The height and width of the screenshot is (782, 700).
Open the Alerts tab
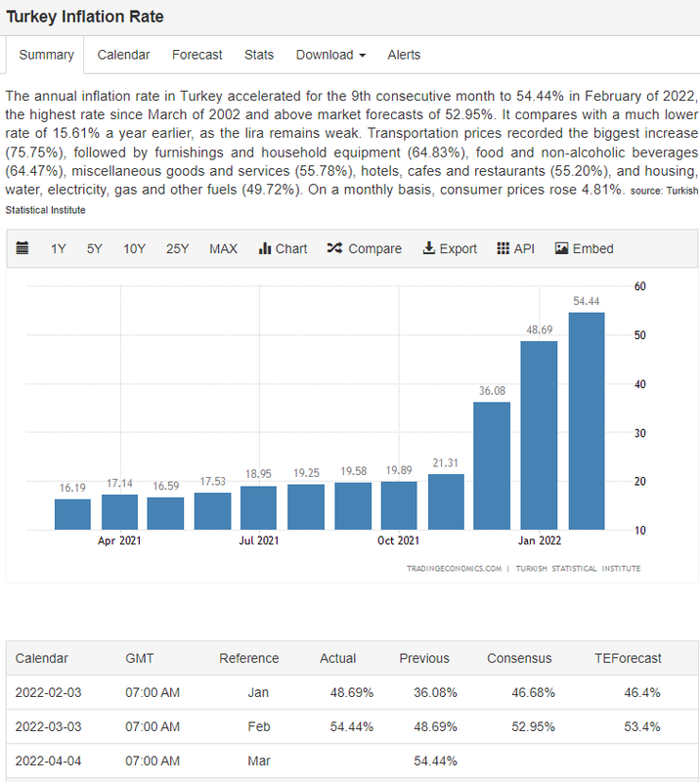coord(404,55)
